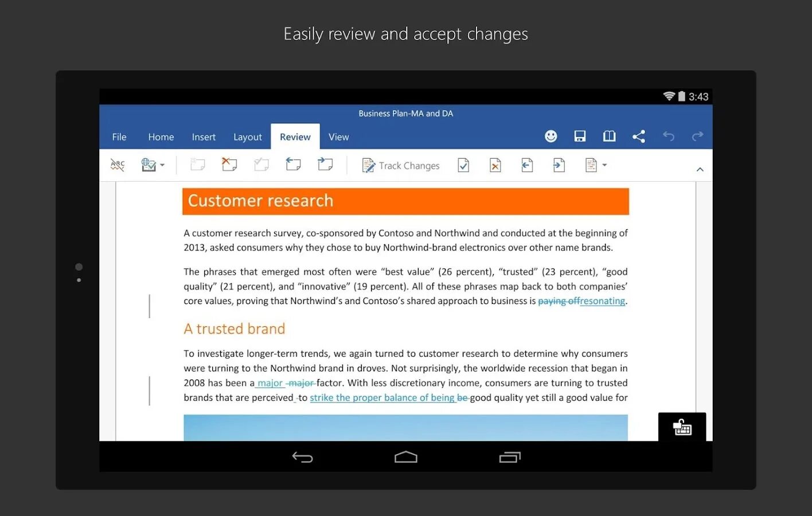The width and height of the screenshot is (812, 516).
Task: Open reading view with the book icon
Action: (610, 136)
